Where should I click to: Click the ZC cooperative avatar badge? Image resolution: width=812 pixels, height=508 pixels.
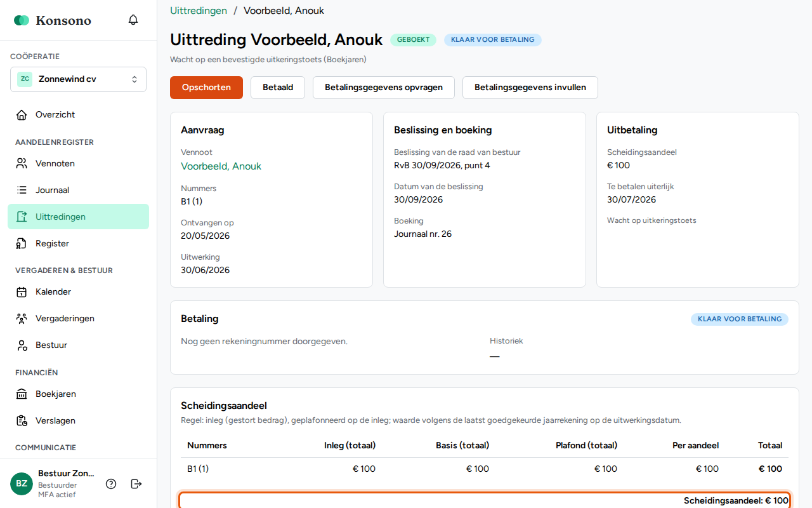pyautogui.click(x=25, y=79)
